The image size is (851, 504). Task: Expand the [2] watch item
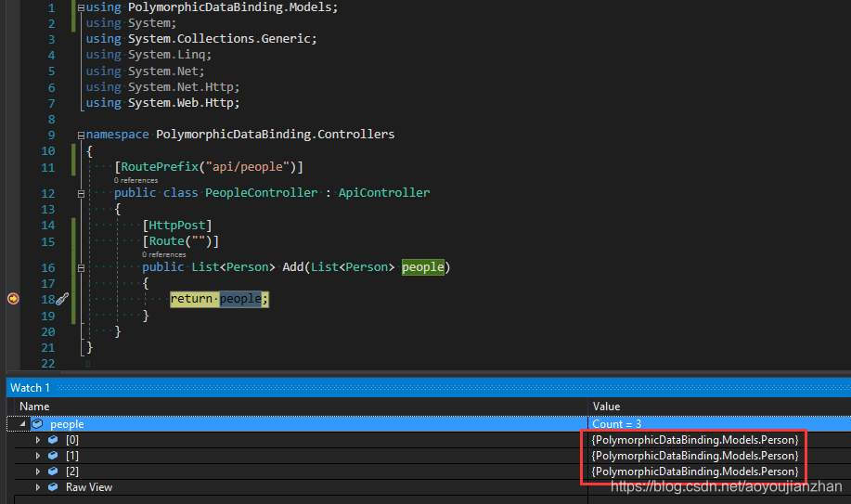point(37,471)
